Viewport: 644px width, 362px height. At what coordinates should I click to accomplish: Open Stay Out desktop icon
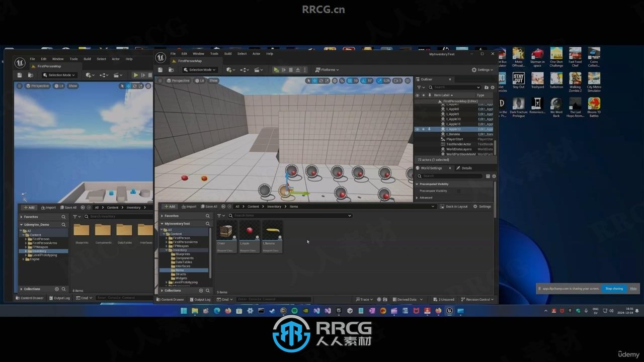click(518, 80)
